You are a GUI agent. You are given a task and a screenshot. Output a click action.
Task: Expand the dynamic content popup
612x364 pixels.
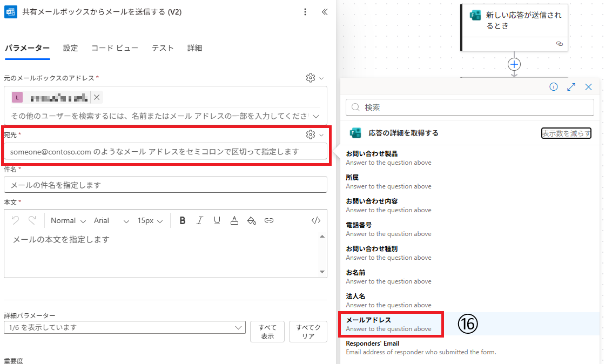(x=571, y=87)
